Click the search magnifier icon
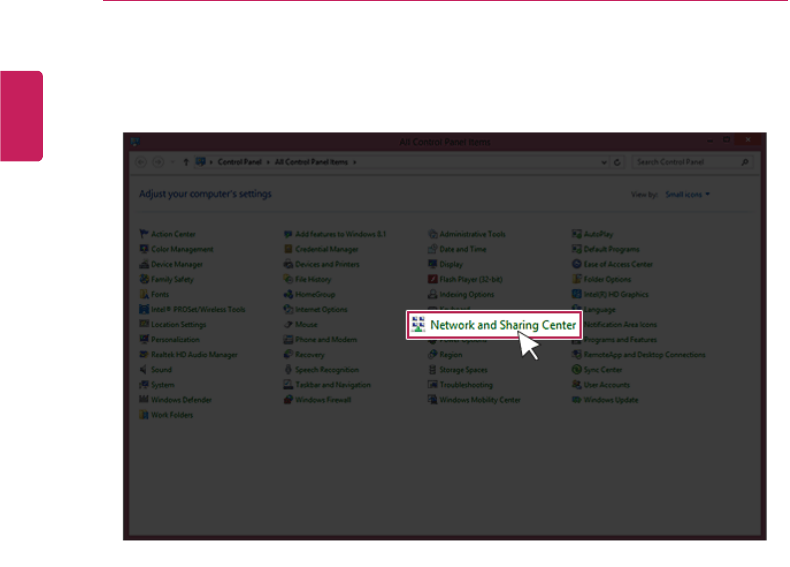 [745, 162]
